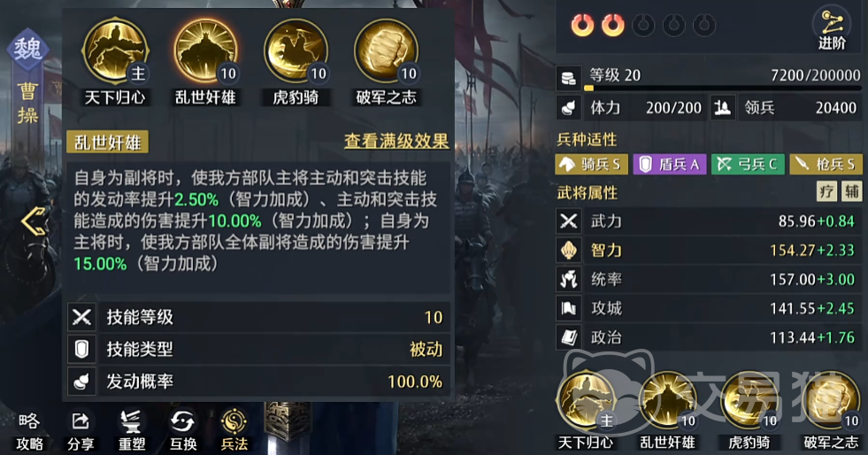Open 查看满级效果 max level effect link
This screenshot has width=868, height=455.
pyautogui.click(x=396, y=141)
